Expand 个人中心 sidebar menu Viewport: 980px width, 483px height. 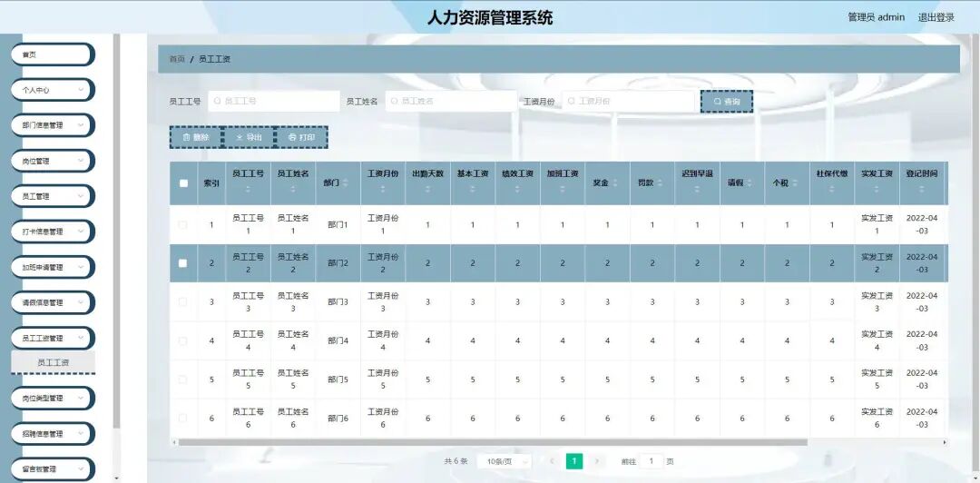pyautogui.click(x=53, y=90)
